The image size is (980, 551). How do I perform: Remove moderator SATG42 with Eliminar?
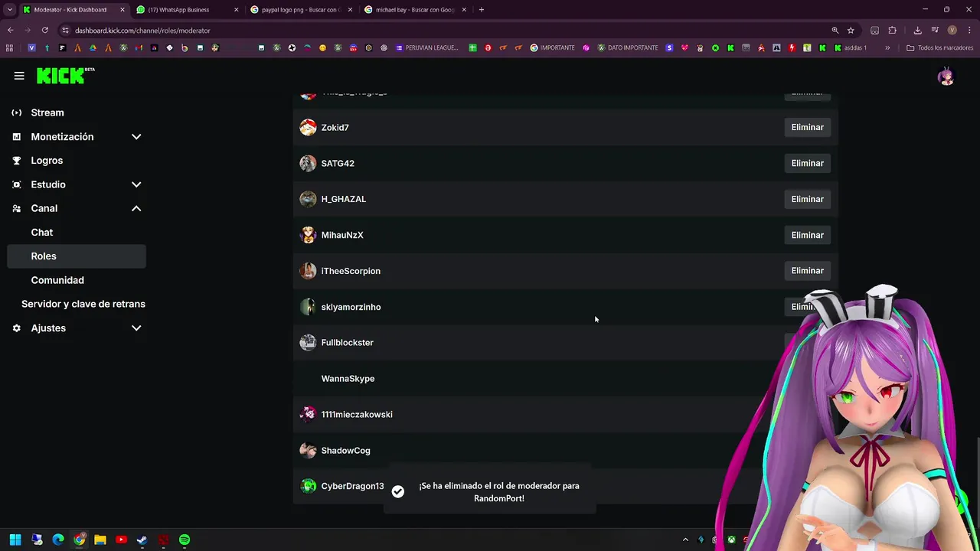point(807,163)
